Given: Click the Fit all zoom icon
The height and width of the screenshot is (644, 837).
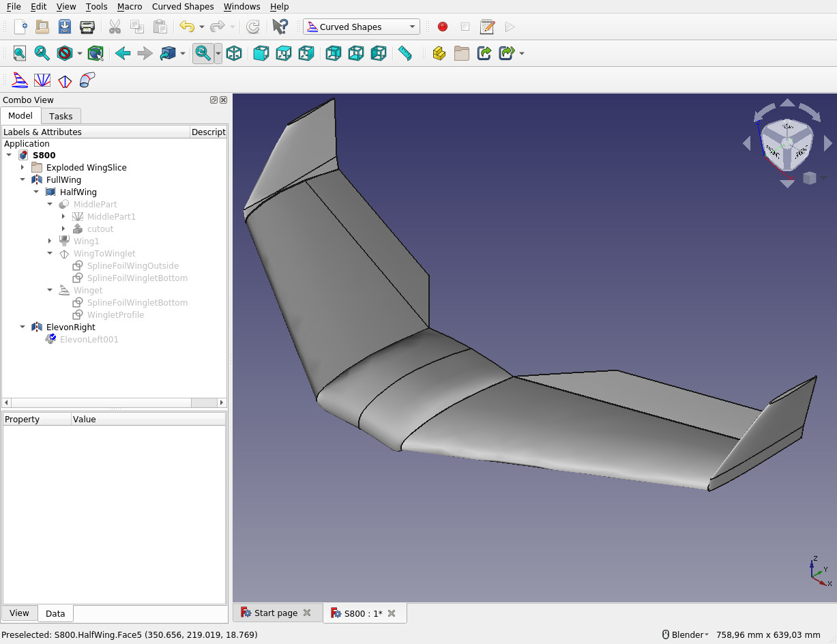Looking at the screenshot, I should (20, 53).
